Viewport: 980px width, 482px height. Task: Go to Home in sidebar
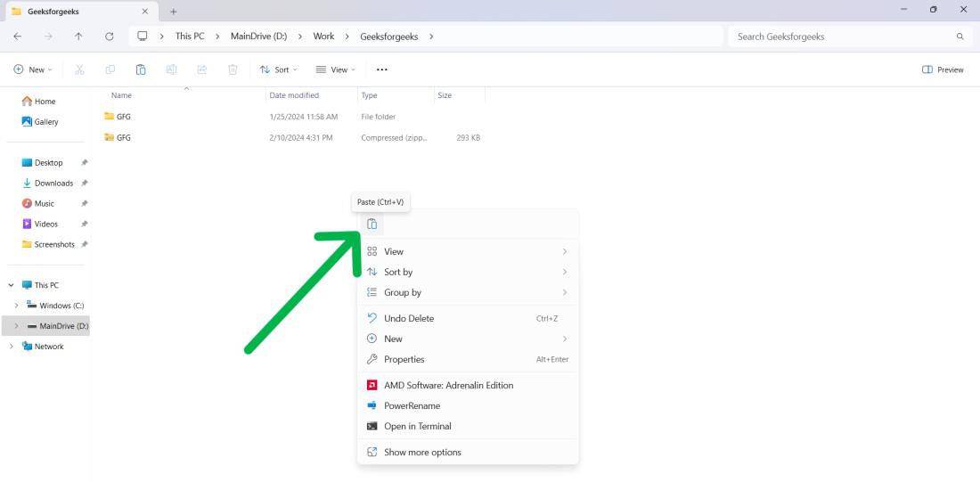point(45,102)
